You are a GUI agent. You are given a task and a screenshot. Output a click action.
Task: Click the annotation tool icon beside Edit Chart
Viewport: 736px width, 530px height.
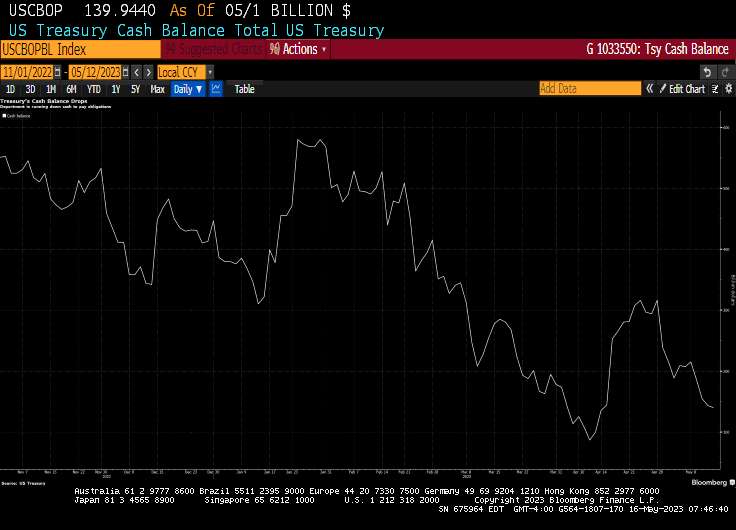point(714,89)
